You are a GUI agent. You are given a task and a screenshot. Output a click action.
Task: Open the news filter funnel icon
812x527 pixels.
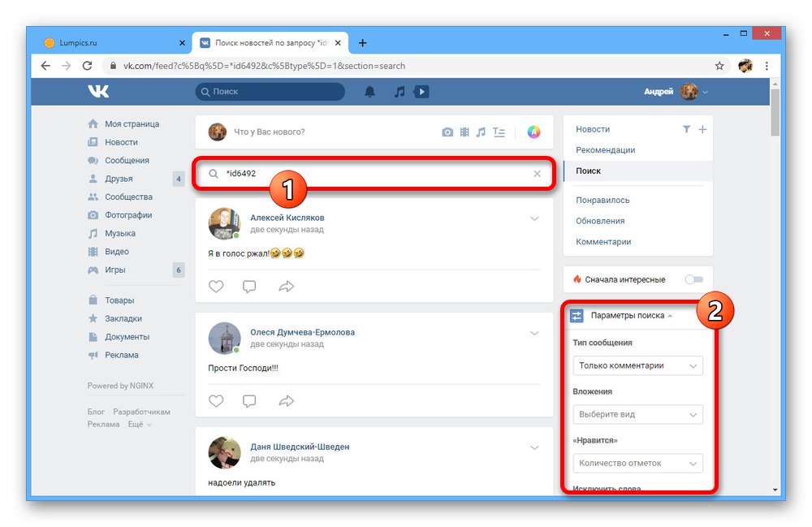point(686,129)
